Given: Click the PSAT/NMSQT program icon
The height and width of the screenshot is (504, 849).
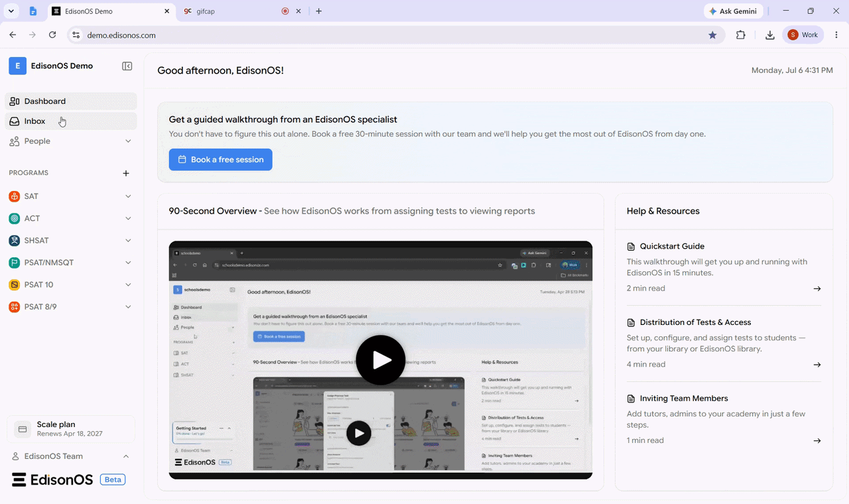Looking at the screenshot, I should pyautogui.click(x=15, y=263).
